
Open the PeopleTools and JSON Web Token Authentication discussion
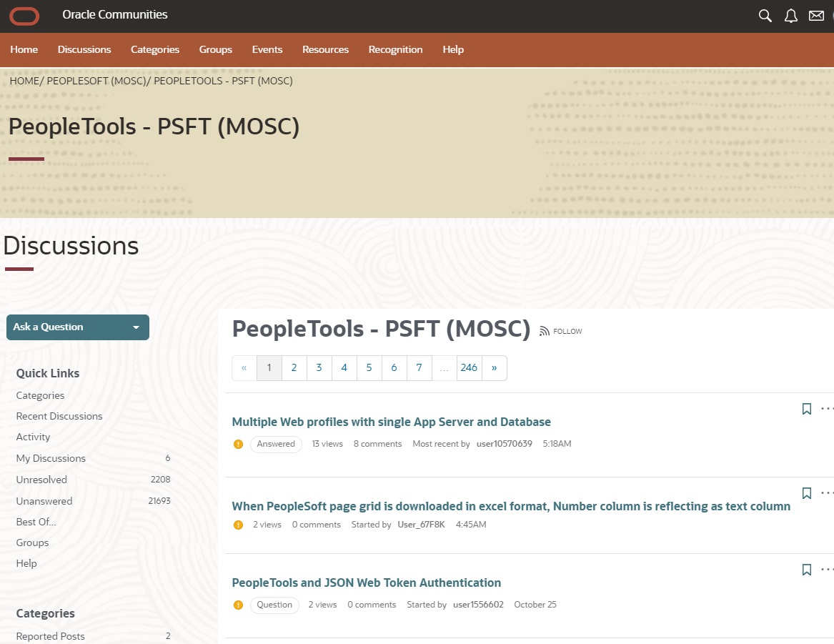click(x=367, y=583)
